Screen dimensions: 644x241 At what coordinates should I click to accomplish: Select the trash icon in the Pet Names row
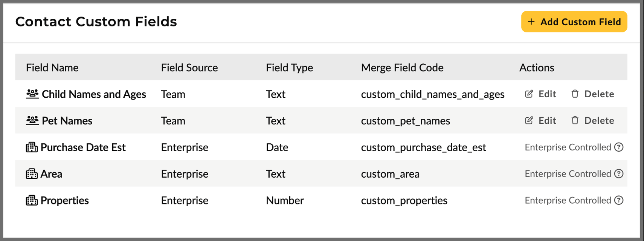(x=575, y=120)
